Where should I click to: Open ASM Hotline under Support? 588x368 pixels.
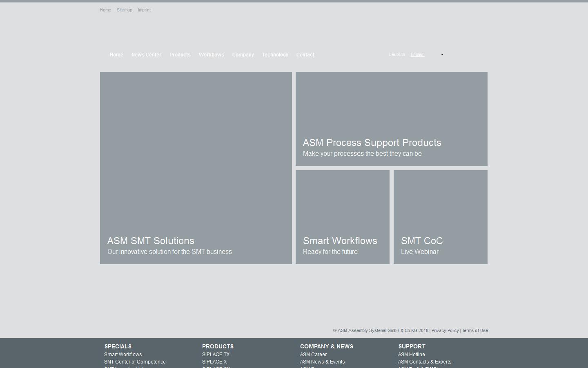tap(411, 355)
